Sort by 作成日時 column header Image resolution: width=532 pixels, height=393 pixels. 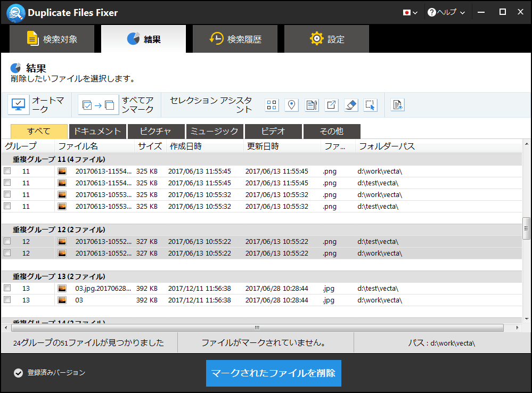205,146
